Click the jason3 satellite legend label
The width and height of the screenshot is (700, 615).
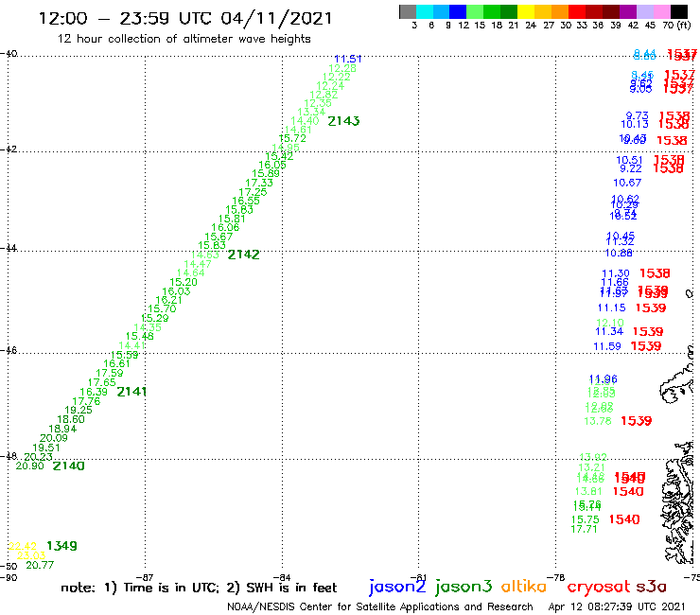464,587
